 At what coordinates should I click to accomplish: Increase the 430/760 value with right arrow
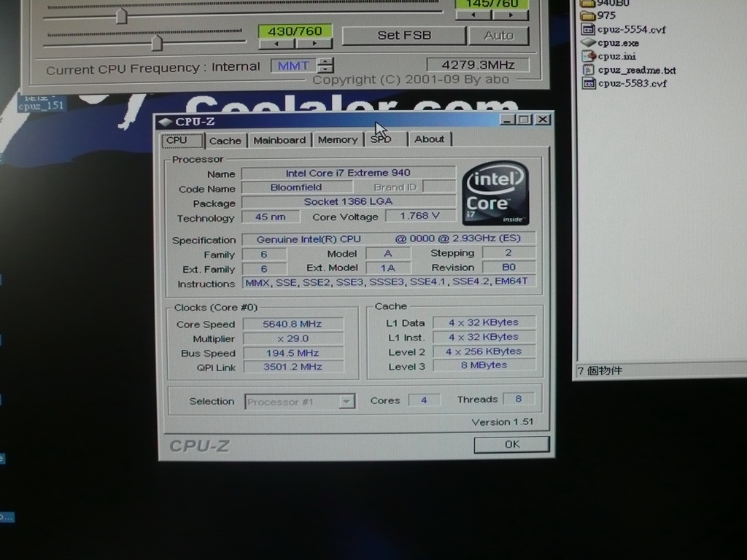[314, 44]
